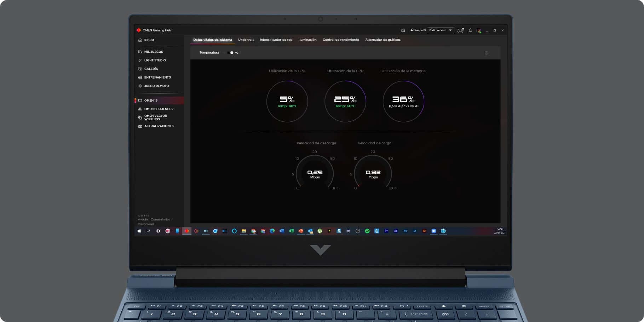Switch to the Iluminación tab
This screenshot has height=322, width=644.
(307, 40)
